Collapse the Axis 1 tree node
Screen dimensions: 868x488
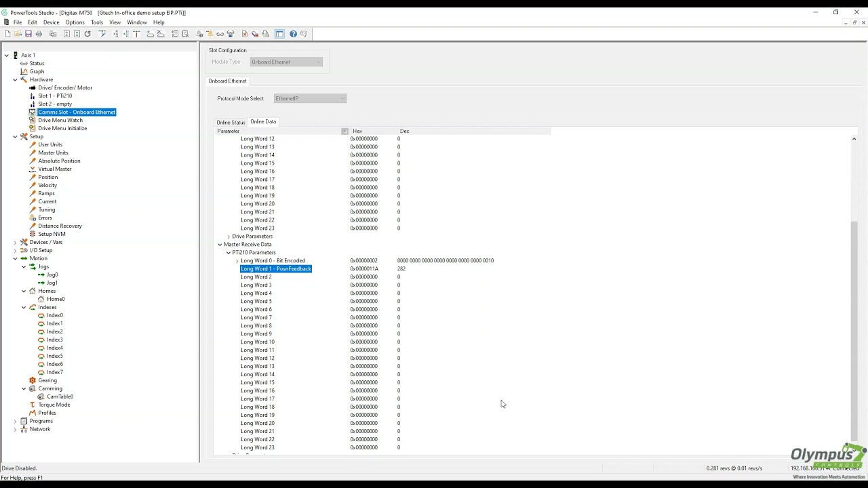coord(7,56)
